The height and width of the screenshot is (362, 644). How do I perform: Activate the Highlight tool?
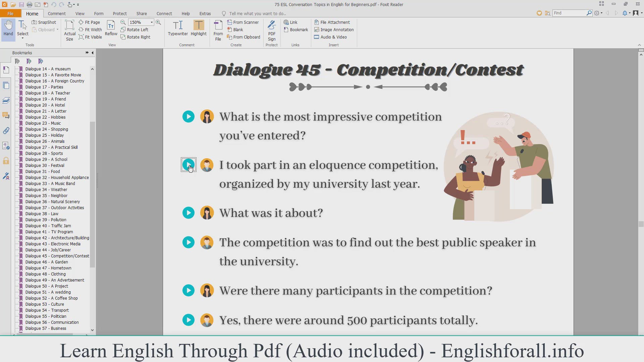click(x=199, y=28)
